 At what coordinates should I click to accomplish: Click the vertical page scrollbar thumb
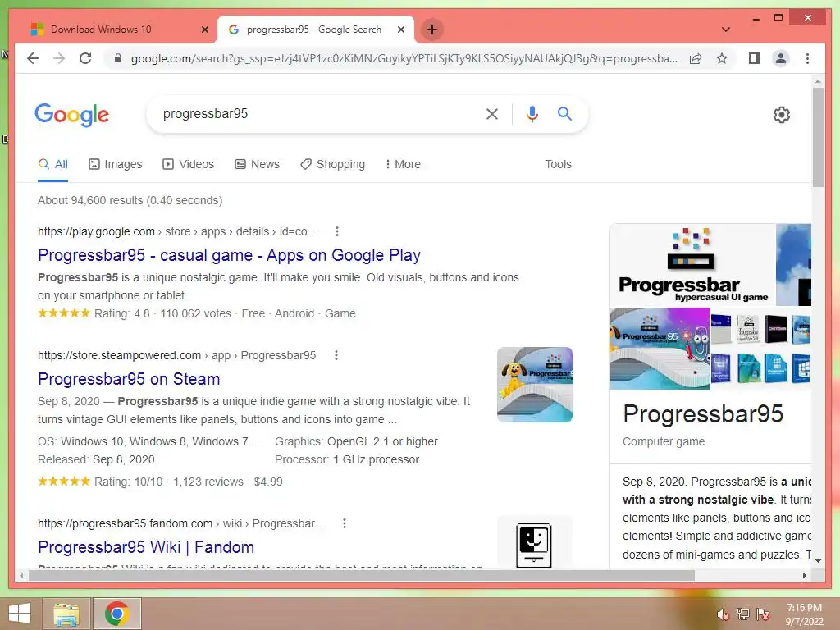[x=818, y=137]
